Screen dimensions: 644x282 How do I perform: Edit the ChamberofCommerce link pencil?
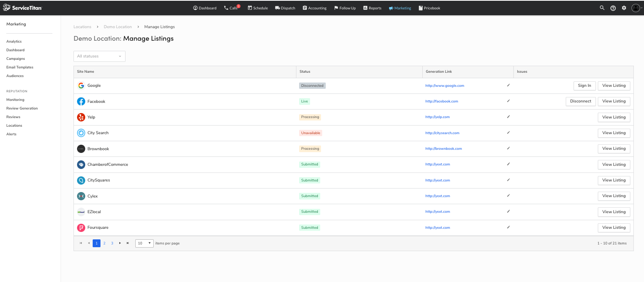pyautogui.click(x=508, y=164)
